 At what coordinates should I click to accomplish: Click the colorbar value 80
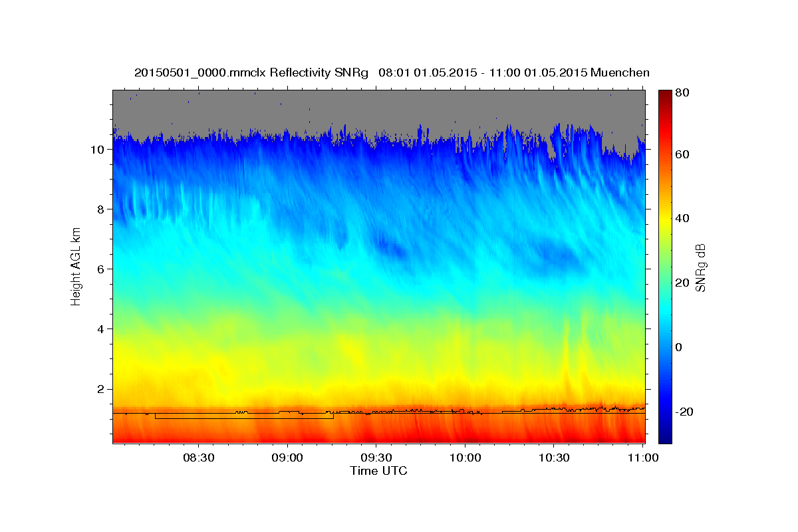click(x=683, y=93)
